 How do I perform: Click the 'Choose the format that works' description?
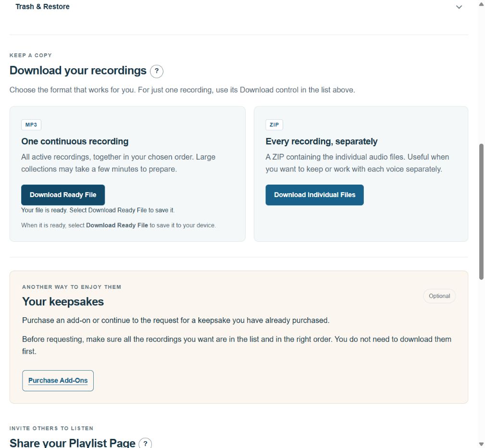[182, 90]
